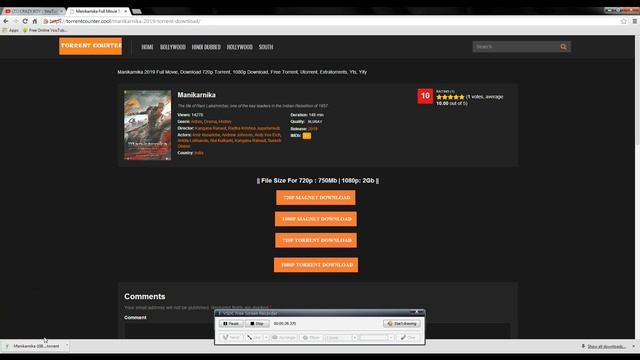Click 720P TORRENT DOWNLOAD button
Image resolution: width=640 pixels, height=360 pixels.
pyautogui.click(x=316, y=240)
